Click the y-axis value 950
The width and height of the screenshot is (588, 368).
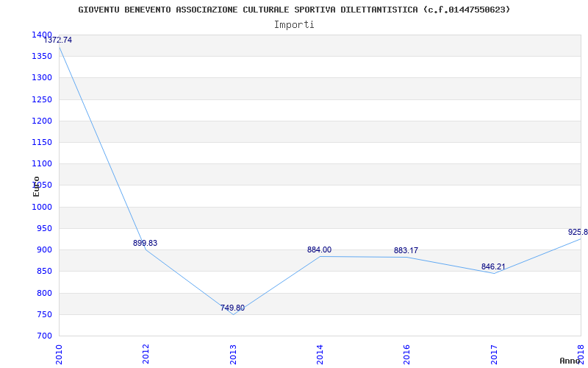[44, 228]
